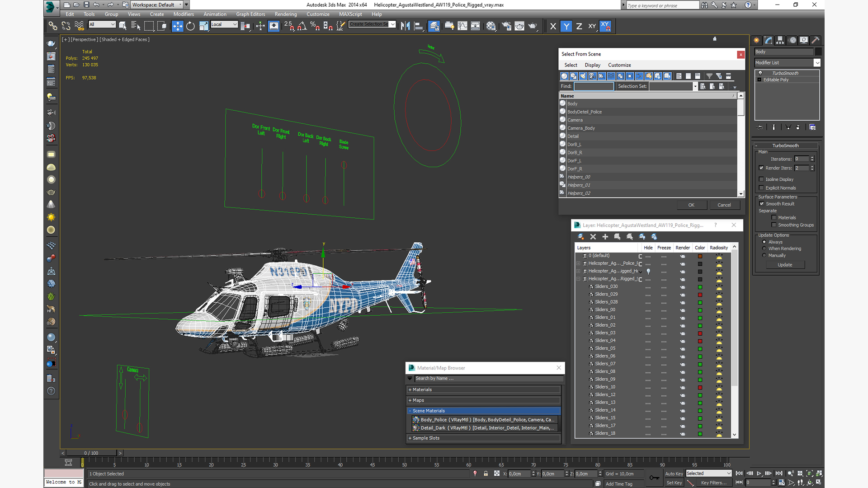868x488 pixels.
Task: Activate the Select and Uniform Scale tool
Action: pyautogui.click(x=203, y=26)
